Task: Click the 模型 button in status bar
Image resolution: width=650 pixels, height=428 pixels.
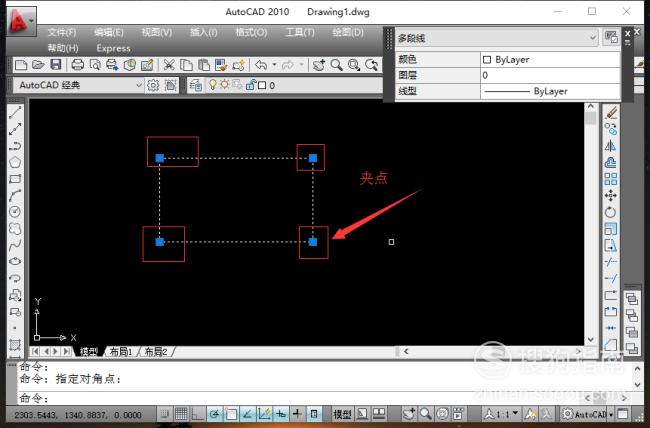Action: [342, 414]
